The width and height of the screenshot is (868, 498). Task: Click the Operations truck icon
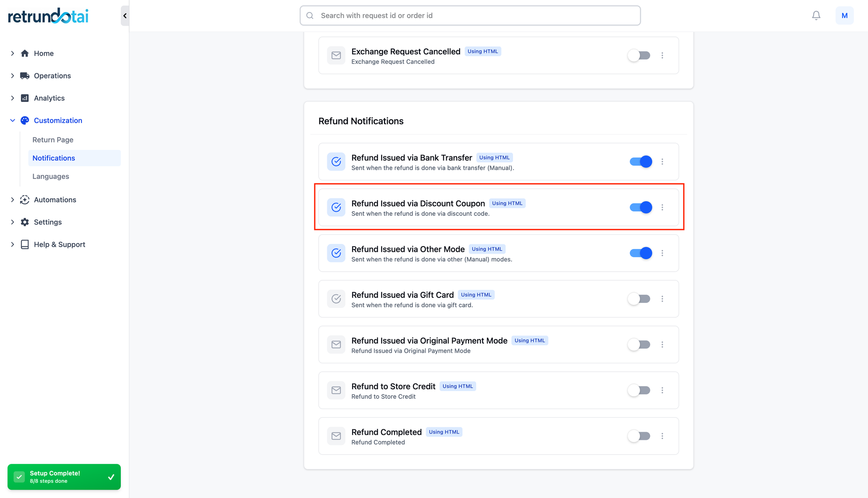(24, 76)
